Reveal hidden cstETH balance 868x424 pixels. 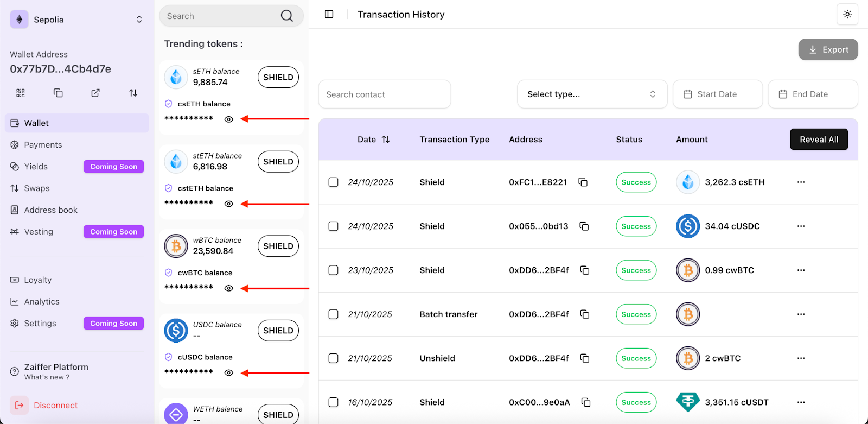229,204
